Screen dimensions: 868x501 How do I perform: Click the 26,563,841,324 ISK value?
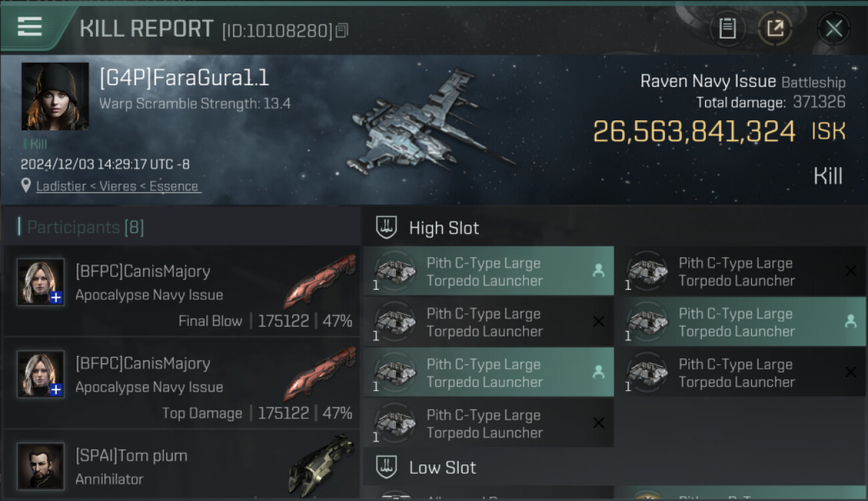point(719,132)
